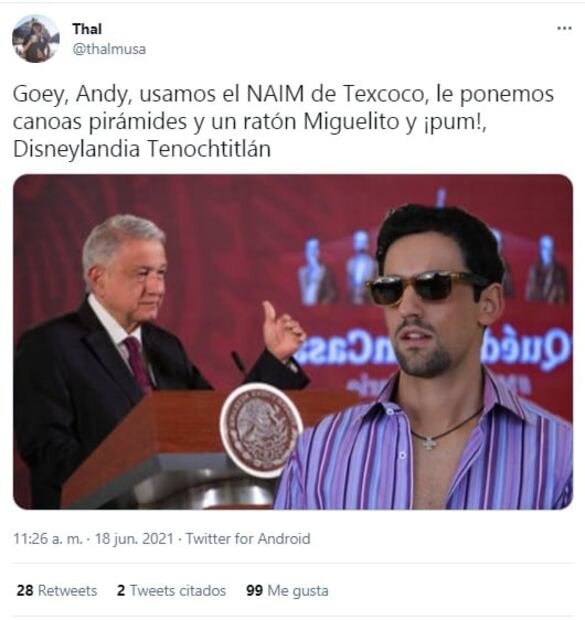This screenshot has height=620, width=585.
Task: Open the three-dot more options menu
Action: point(564,28)
